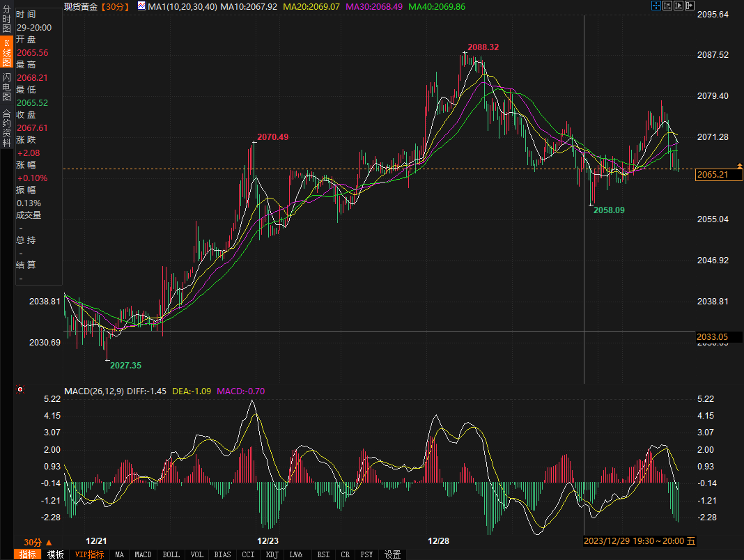Switch to the K线图 sidebar tab
Screen dimensions: 744x560
click(x=6, y=52)
